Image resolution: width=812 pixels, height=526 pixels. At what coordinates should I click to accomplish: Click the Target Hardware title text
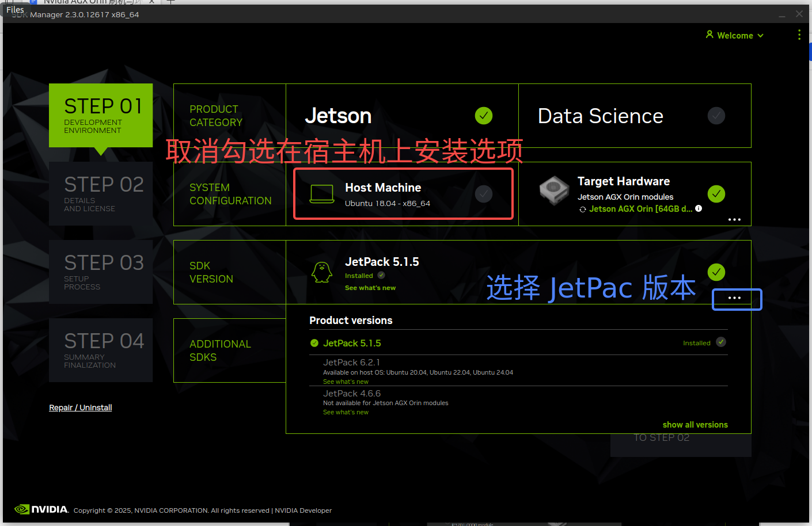624,181
